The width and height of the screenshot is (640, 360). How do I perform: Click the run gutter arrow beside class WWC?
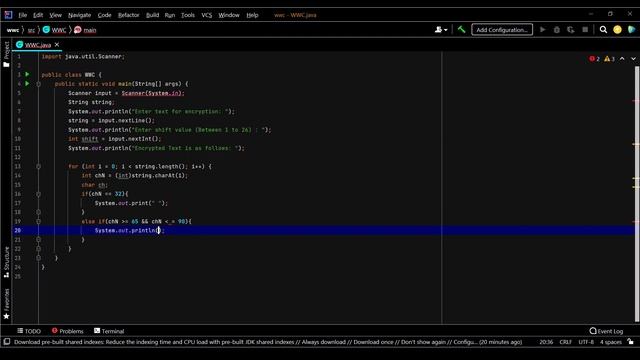(27, 74)
